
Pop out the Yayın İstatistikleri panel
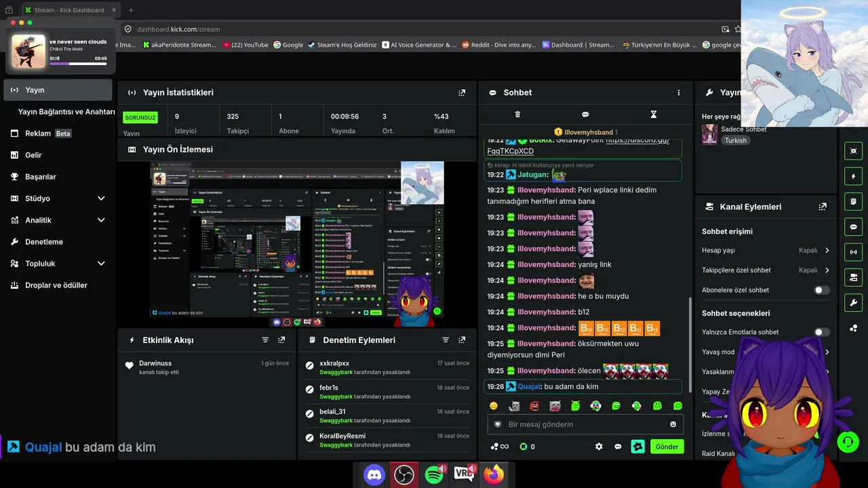tap(462, 93)
